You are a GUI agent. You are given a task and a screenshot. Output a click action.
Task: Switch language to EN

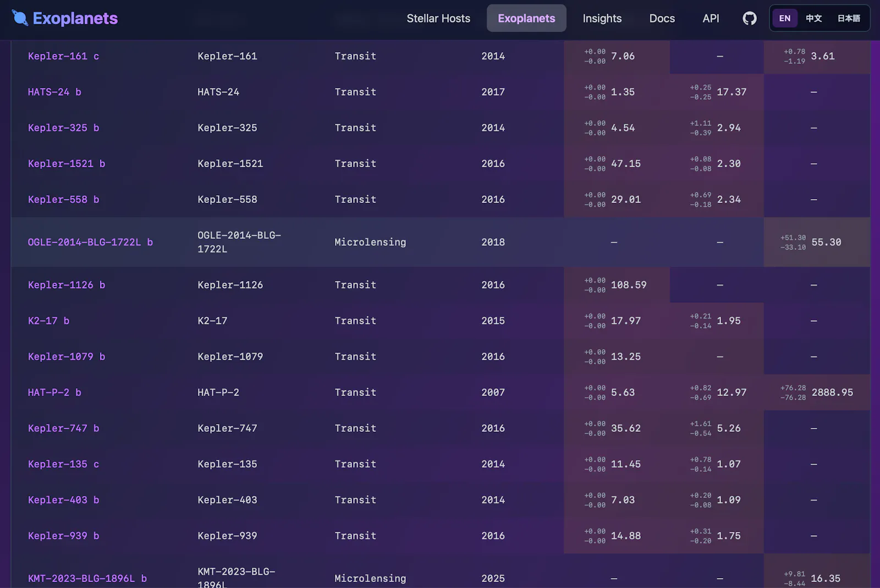tap(785, 18)
